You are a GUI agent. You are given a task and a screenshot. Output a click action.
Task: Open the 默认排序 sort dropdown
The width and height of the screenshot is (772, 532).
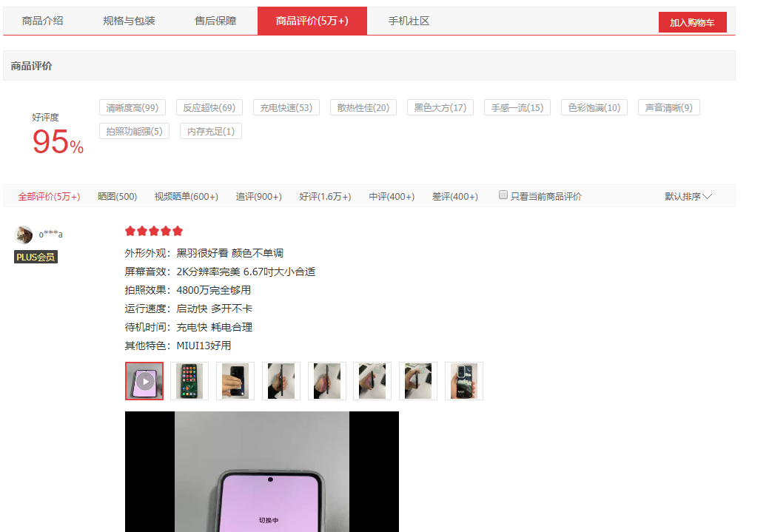pos(688,196)
